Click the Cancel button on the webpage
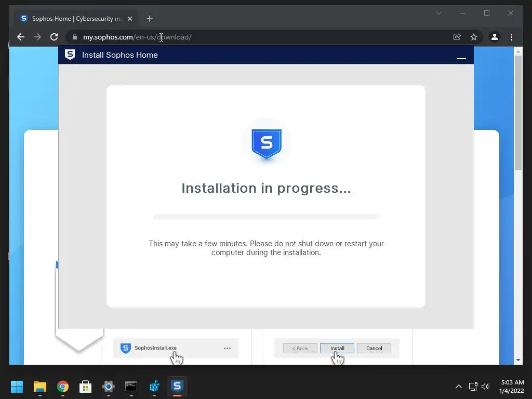Screen dimensions: 532x399 tap(374, 348)
